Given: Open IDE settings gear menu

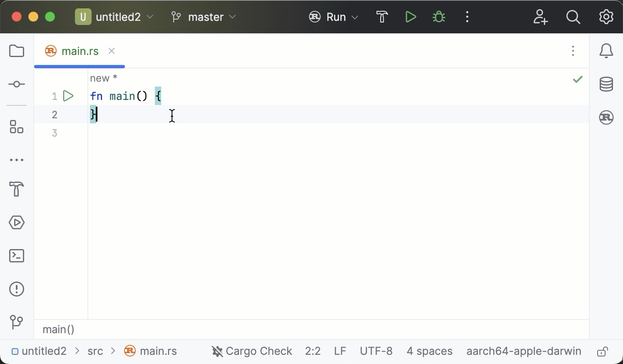Looking at the screenshot, I should tap(606, 17).
